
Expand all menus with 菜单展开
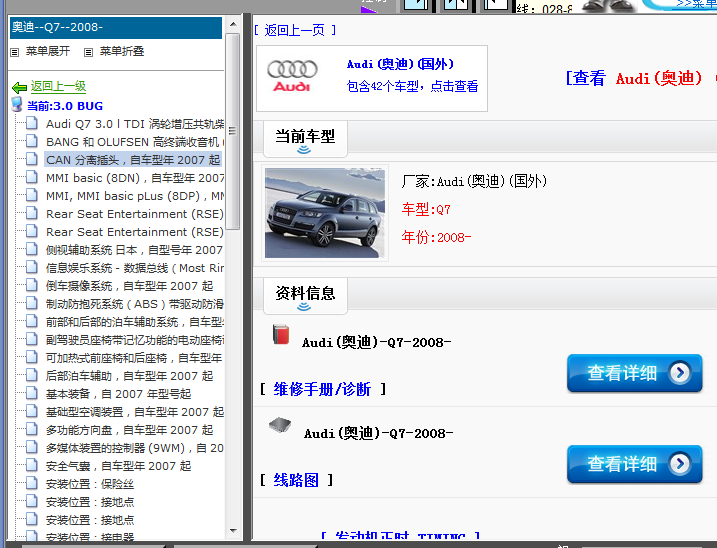(47, 51)
